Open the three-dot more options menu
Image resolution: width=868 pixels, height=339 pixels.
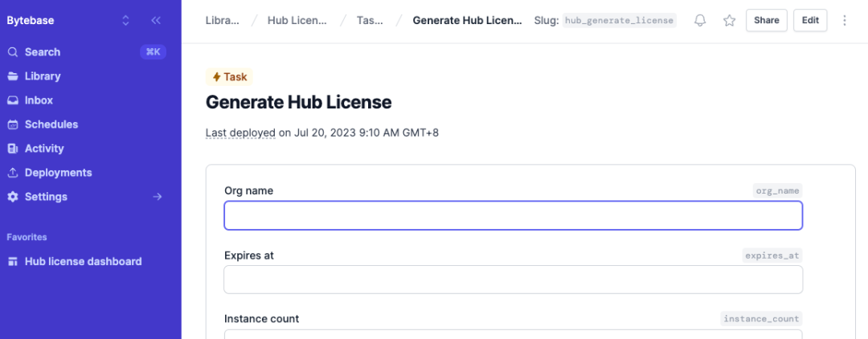845,20
